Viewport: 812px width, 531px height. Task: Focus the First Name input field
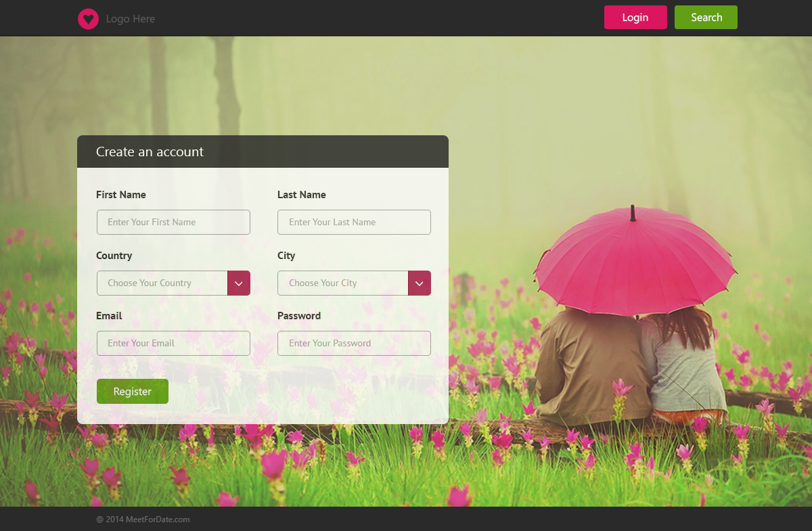(173, 222)
